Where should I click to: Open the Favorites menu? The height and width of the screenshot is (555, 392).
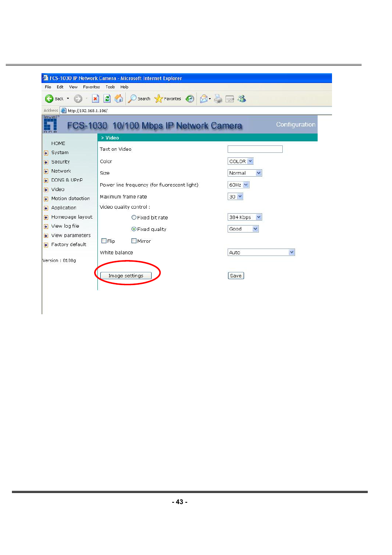(91, 87)
